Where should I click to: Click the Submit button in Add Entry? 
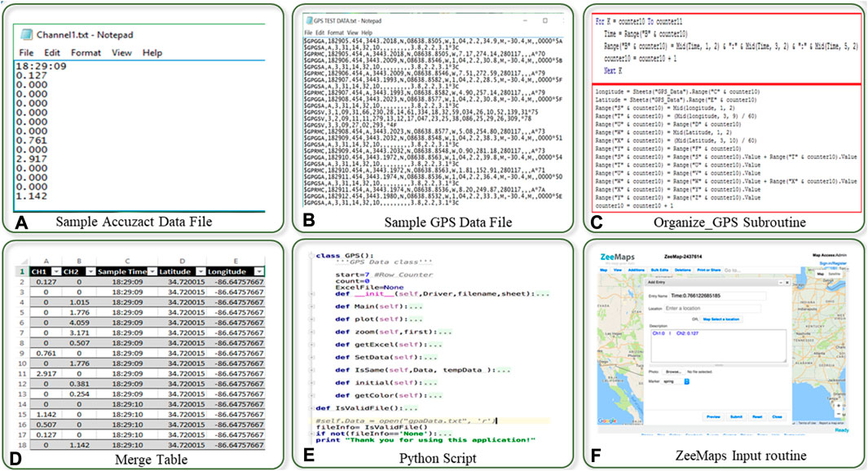[x=736, y=416]
